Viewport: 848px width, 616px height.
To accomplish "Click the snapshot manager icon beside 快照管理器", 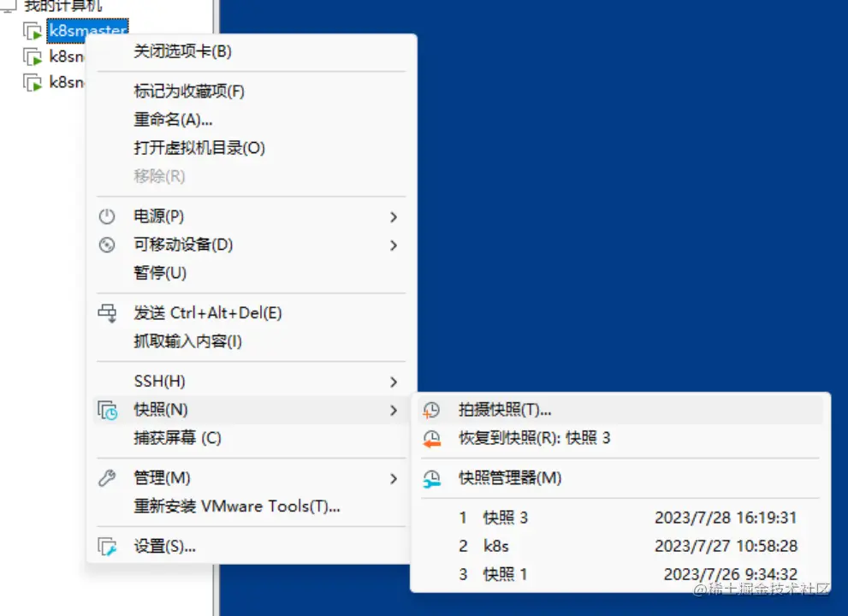I will point(430,478).
